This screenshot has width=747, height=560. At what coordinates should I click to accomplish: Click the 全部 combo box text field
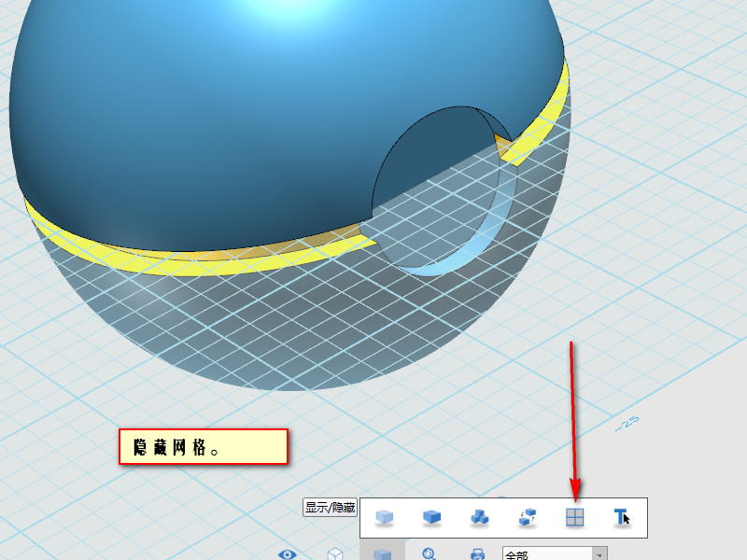546,554
